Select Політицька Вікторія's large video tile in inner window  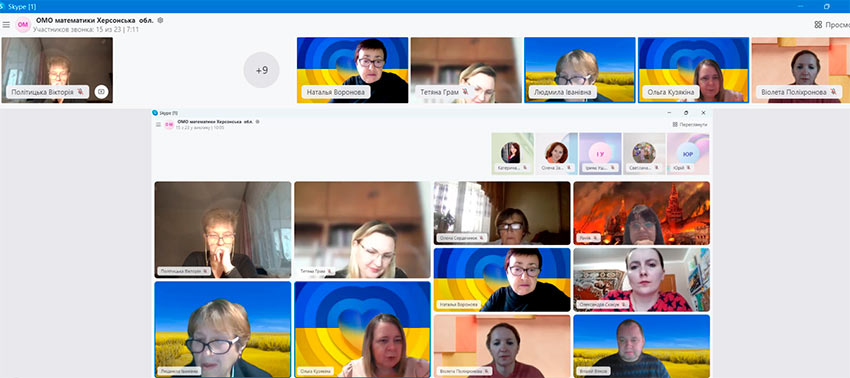[223, 230]
